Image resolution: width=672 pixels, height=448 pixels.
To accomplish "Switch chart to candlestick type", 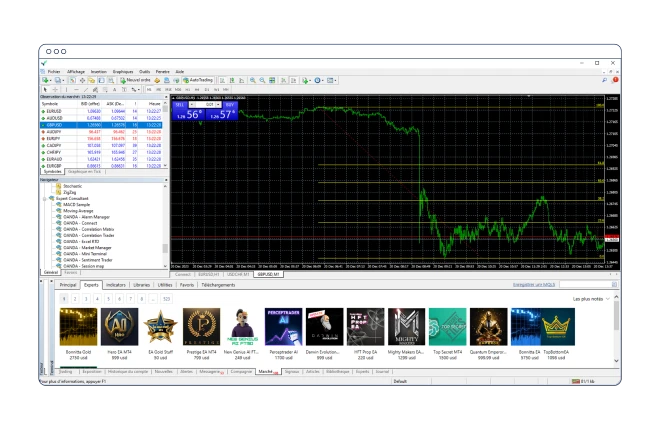I will (x=232, y=80).
